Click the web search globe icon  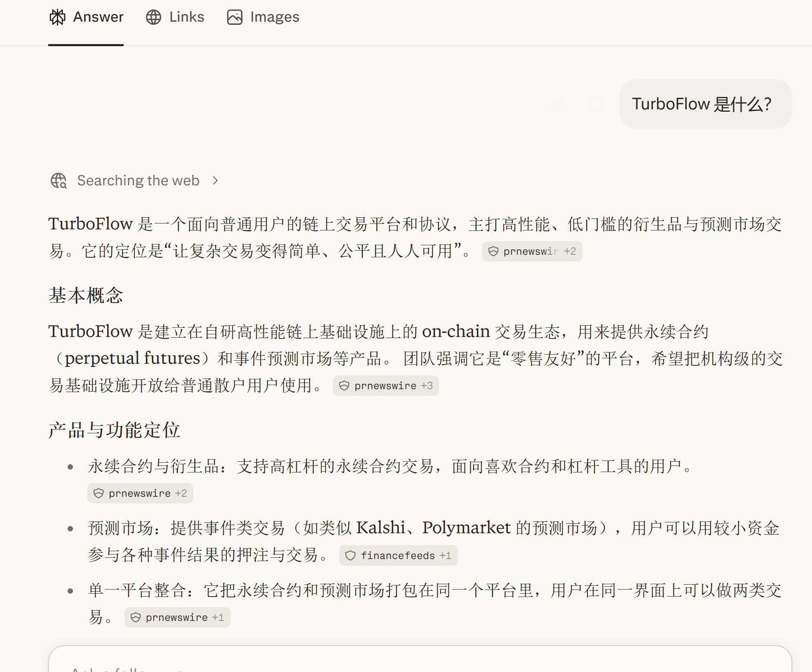pyautogui.click(x=59, y=181)
